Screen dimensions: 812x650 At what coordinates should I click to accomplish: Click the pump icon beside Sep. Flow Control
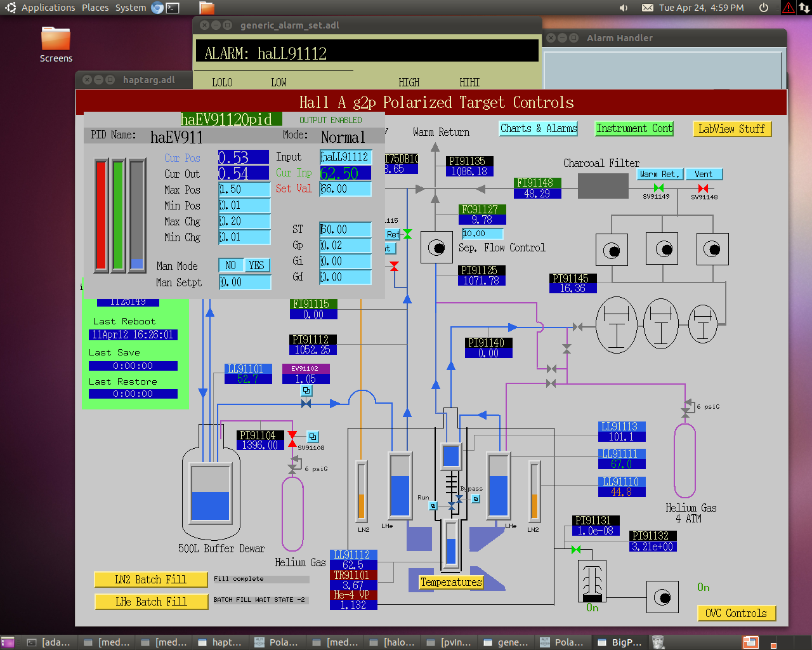coord(436,248)
